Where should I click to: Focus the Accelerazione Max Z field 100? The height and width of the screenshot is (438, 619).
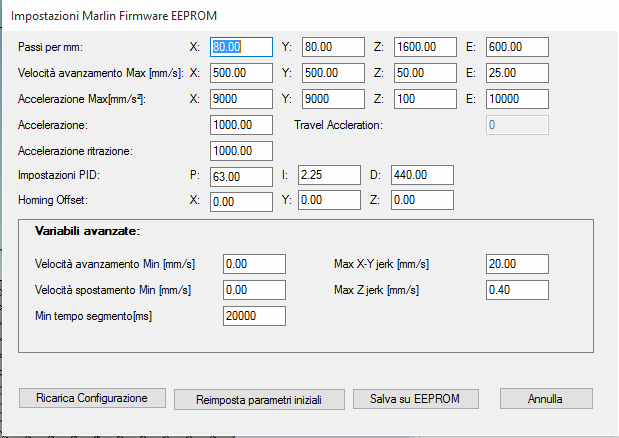point(425,99)
